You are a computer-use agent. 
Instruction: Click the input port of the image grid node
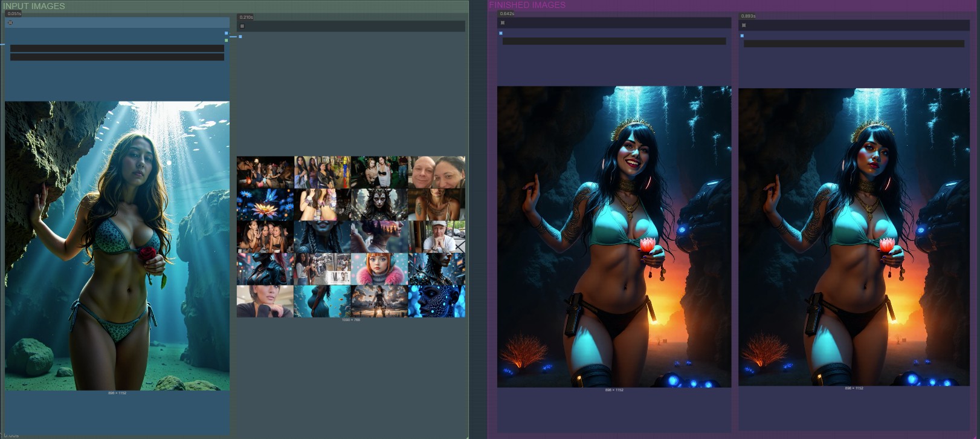tap(240, 37)
